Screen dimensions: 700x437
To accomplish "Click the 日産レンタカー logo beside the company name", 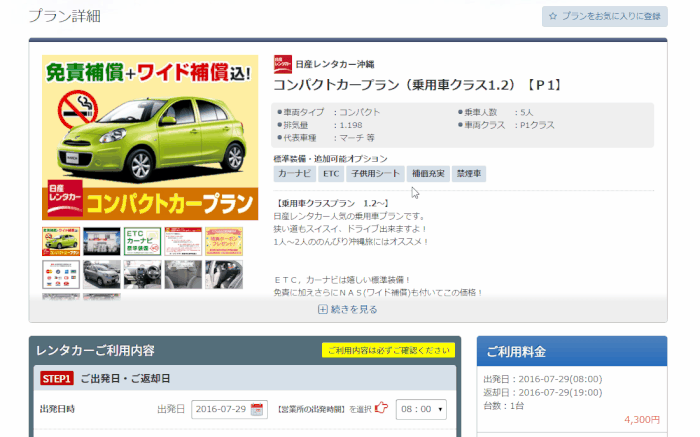I will [x=283, y=64].
